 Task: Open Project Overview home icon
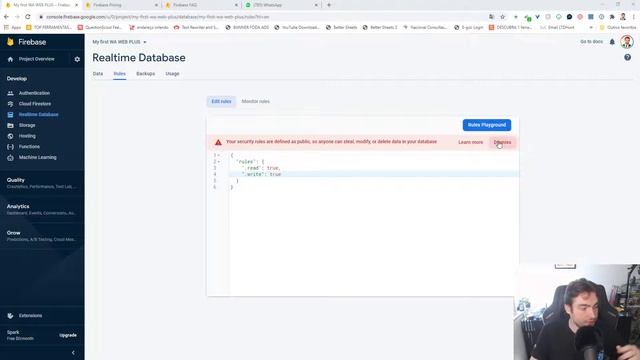[10, 59]
